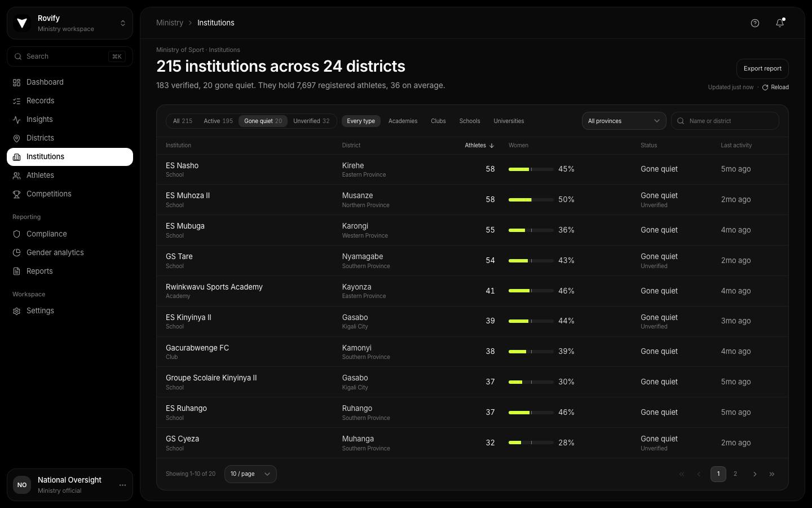Click ES Nasho women percentage bar
This screenshot has height=508, width=812.
pos(531,169)
